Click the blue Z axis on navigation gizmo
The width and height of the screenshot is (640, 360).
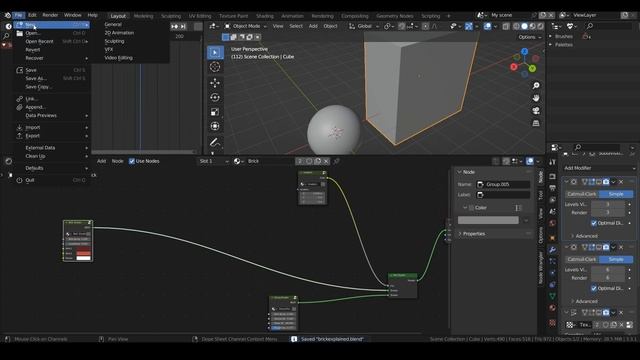[524, 51]
